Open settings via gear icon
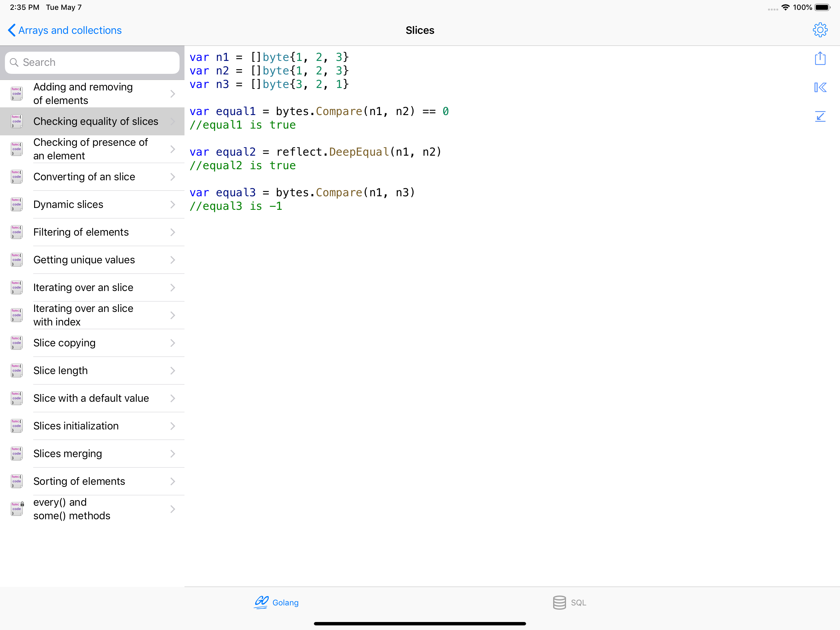 point(819,30)
